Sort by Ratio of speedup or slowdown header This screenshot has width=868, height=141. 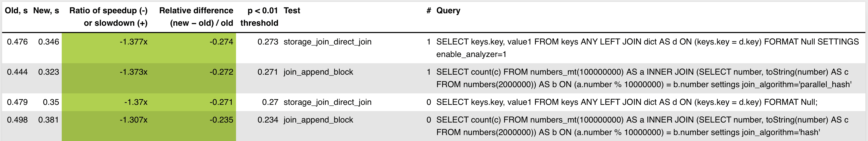108,17
